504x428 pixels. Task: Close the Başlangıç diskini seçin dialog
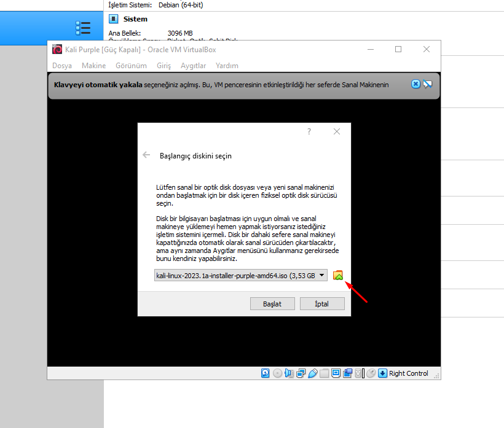[337, 131]
